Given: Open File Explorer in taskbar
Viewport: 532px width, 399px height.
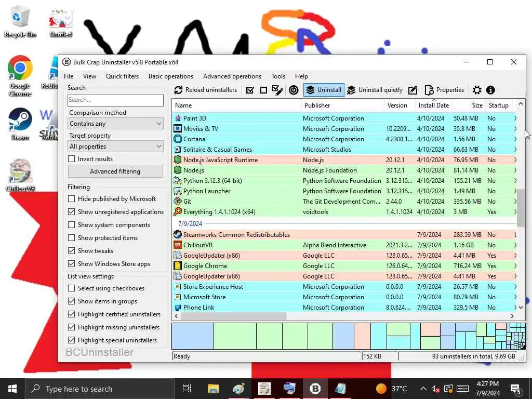Looking at the screenshot, I should pos(214,389).
